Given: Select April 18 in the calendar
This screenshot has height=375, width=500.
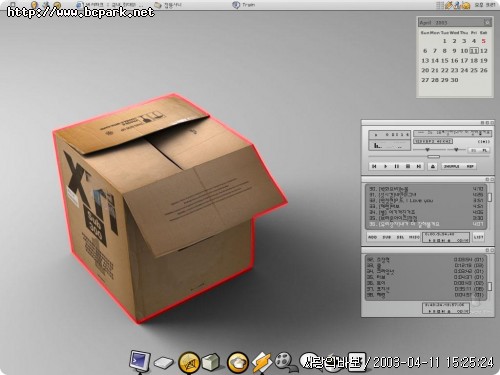Looking at the screenshot, I should click(474, 60).
